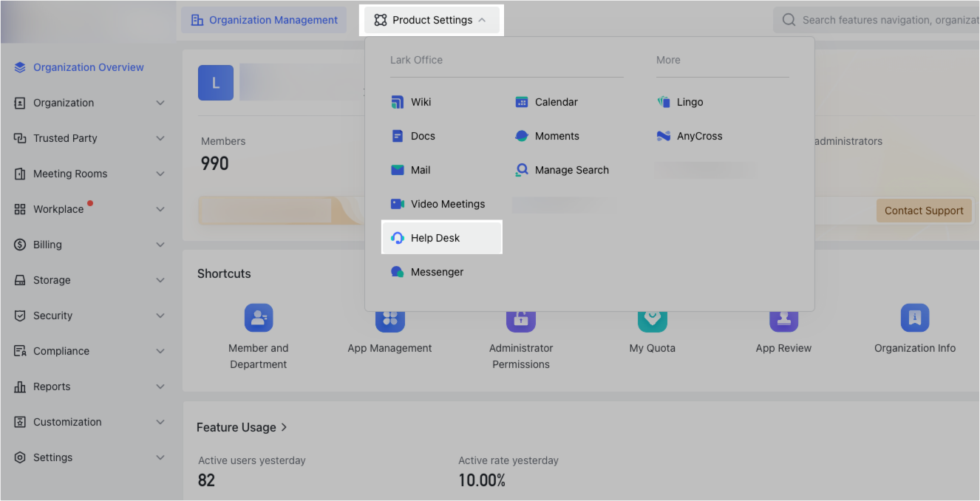Click the Lark Office section heading
980x501 pixels.
pyautogui.click(x=416, y=60)
